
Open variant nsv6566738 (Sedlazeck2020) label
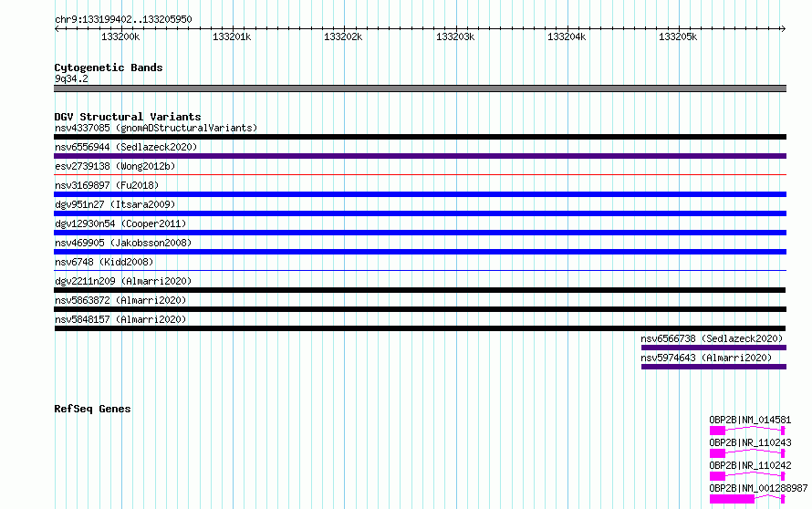712,338
